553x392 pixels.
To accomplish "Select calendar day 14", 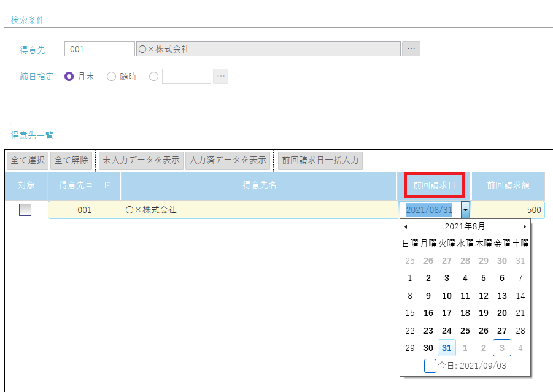I will [520, 296].
